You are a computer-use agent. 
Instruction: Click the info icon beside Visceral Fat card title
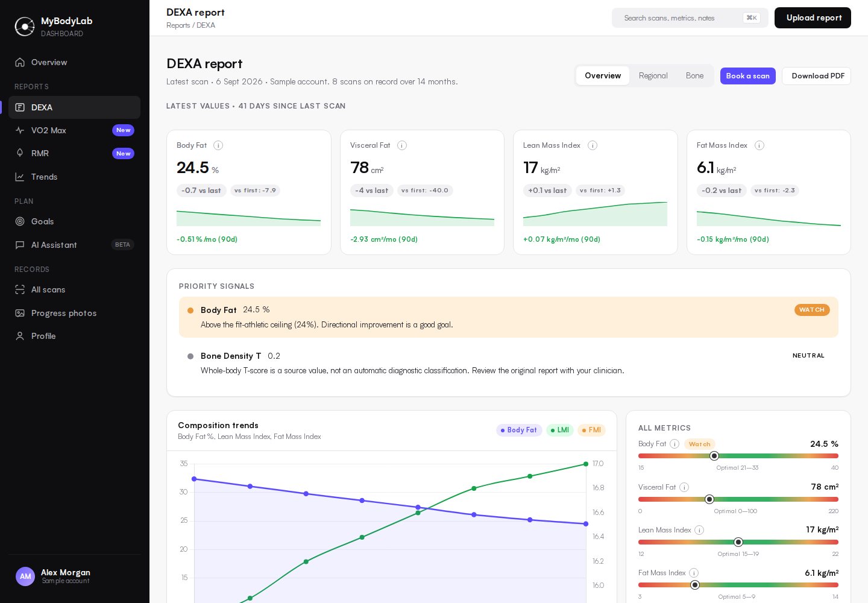(402, 145)
